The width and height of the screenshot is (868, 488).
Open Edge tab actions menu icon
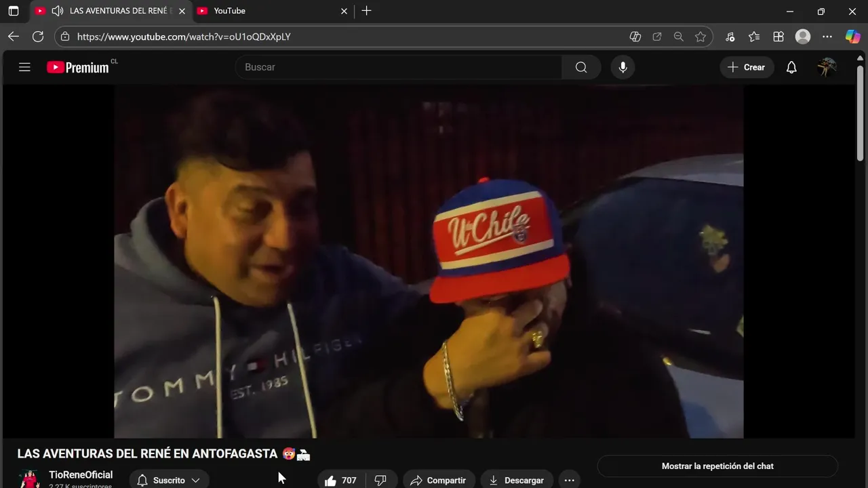pos(13,11)
